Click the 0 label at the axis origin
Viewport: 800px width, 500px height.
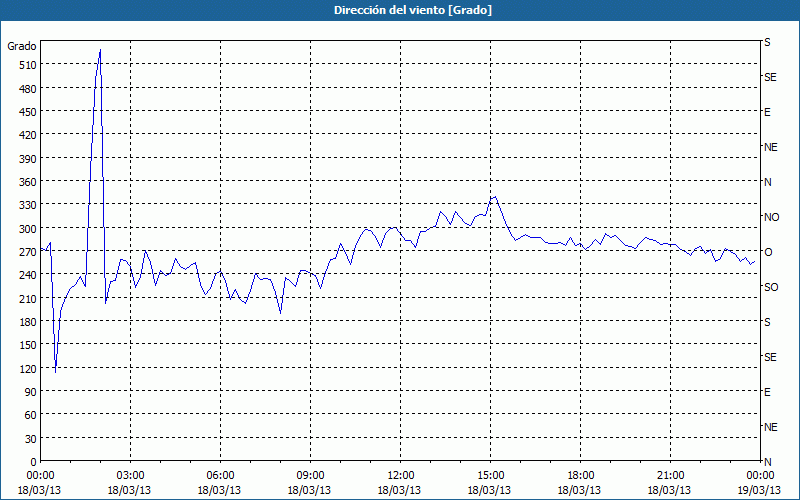(x=34, y=462)
